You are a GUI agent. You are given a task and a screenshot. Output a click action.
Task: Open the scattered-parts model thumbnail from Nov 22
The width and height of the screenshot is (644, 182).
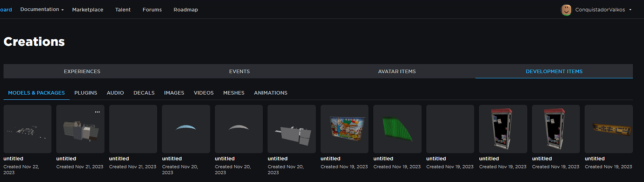coord(28,129)
